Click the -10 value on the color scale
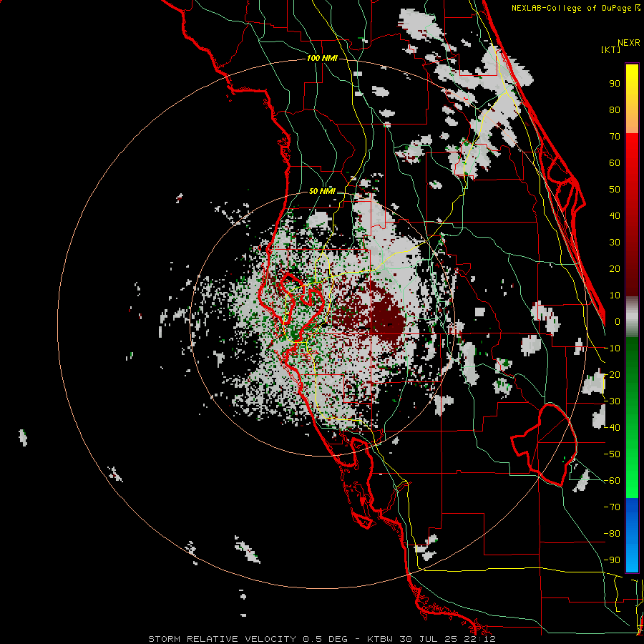The height and width of the screenshot is (644, 644). click(x=612, y=348)
